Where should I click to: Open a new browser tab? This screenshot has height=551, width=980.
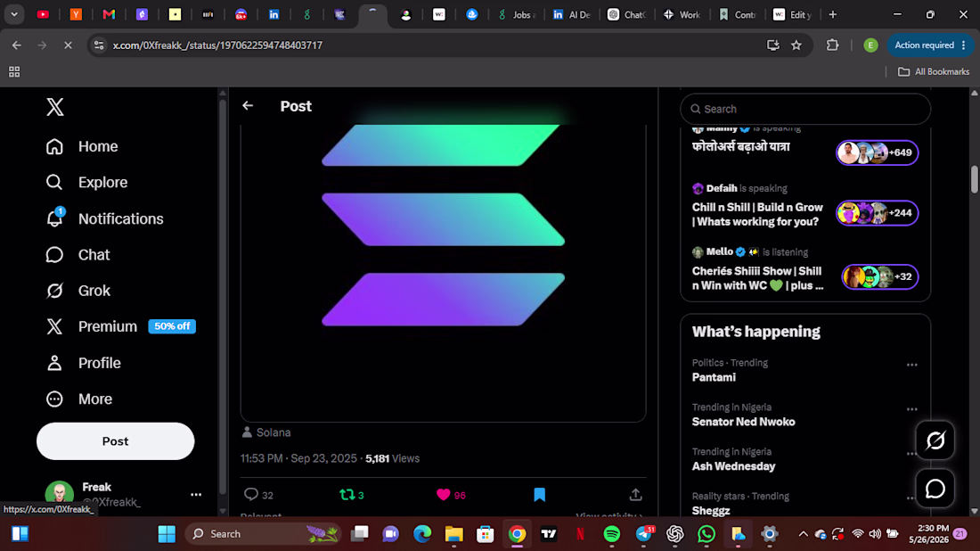[832, 14]
